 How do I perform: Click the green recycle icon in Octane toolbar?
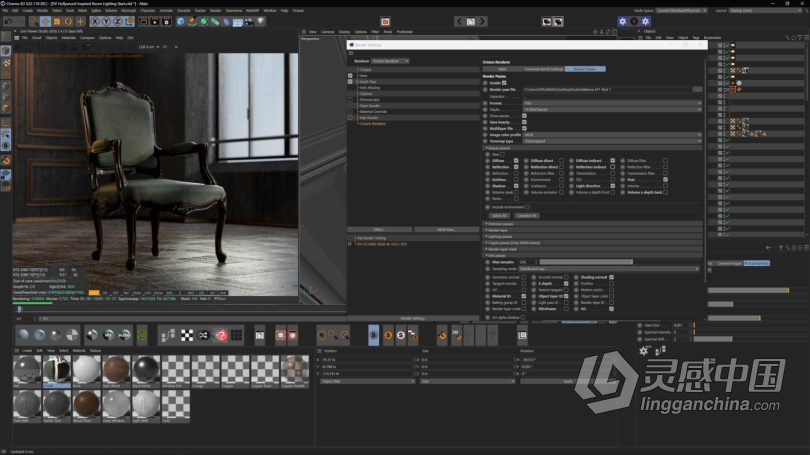click(142, 336)
